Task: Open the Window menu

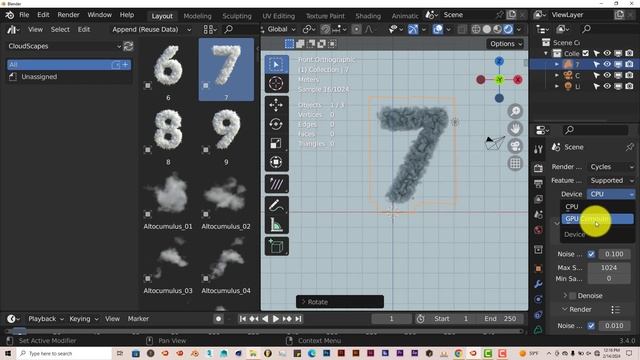Action: 100,15
